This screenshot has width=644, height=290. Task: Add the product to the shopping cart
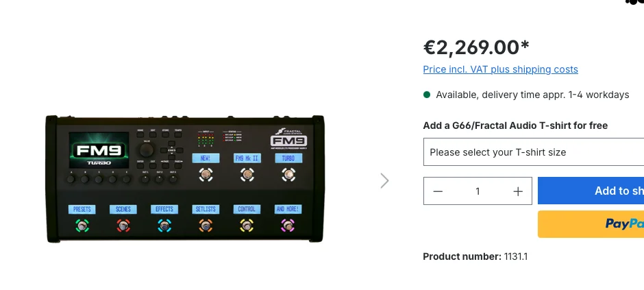tap(591, 191)
